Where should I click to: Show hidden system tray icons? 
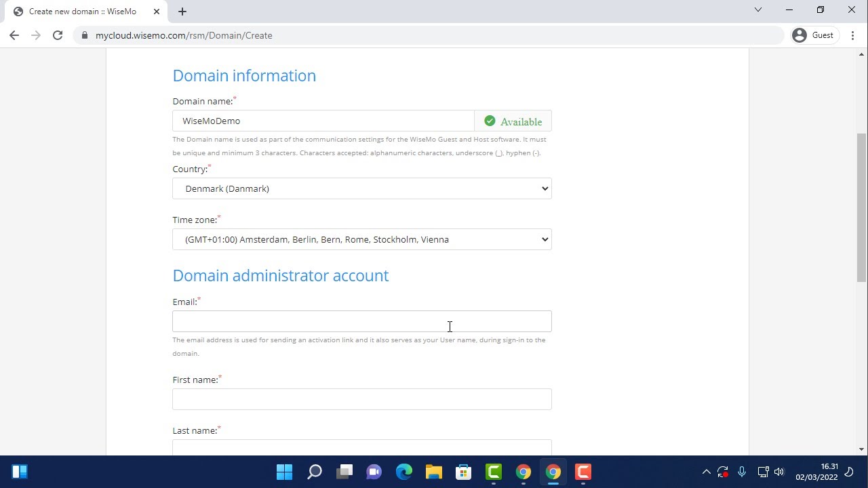[x=706, y=472]
